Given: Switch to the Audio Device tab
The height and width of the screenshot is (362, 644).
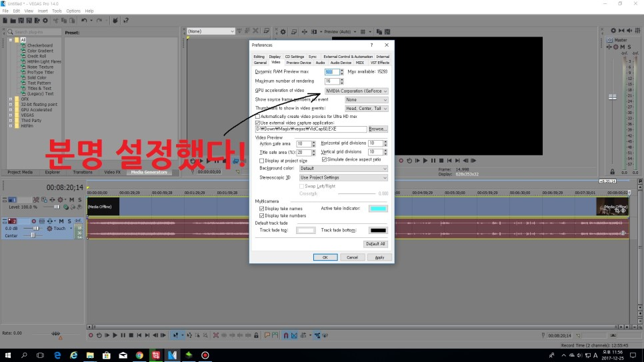Looking at the screenshot, I should pyautogui.click(x=341, y=63).
